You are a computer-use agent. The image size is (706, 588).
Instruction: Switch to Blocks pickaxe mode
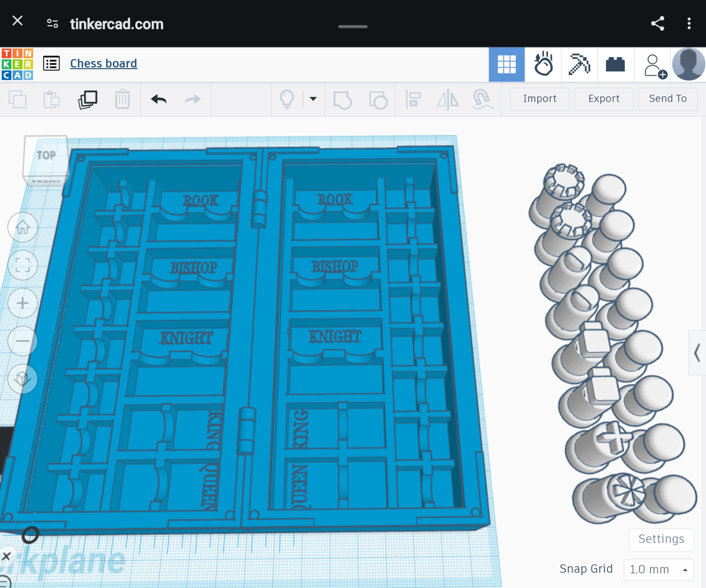(x=579, y=64)
